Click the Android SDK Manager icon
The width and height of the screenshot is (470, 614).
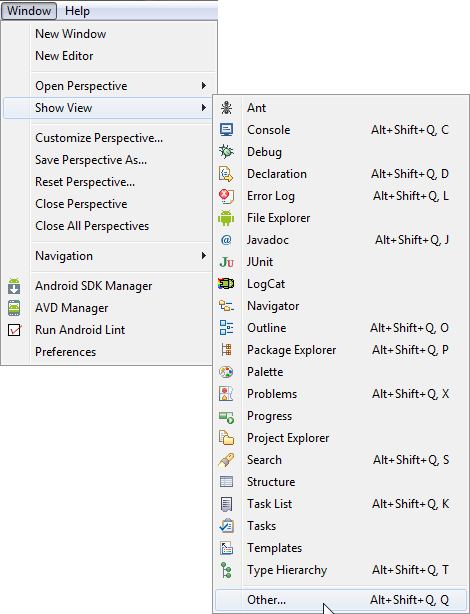pos(14,286)
